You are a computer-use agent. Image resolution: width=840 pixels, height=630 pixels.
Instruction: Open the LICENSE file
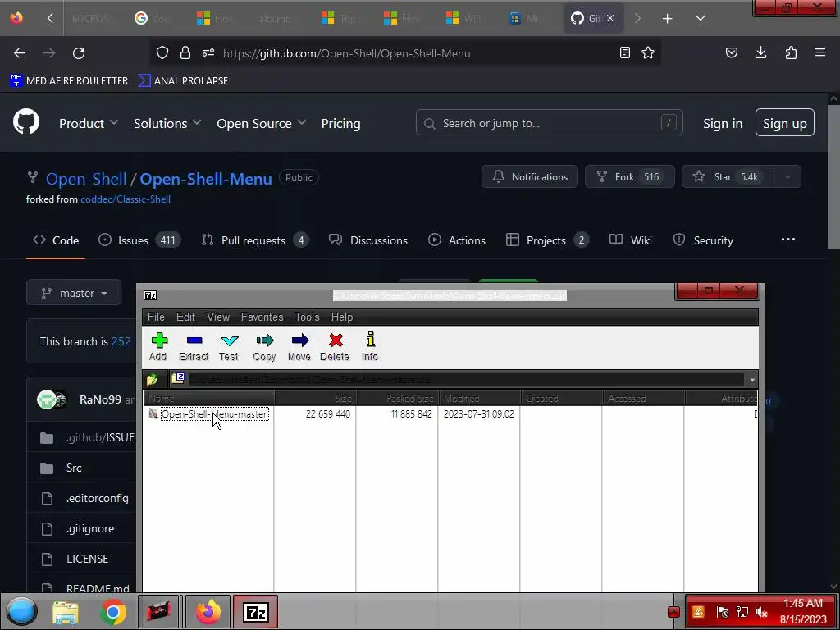pyautogui.click(x=87, y=559)
